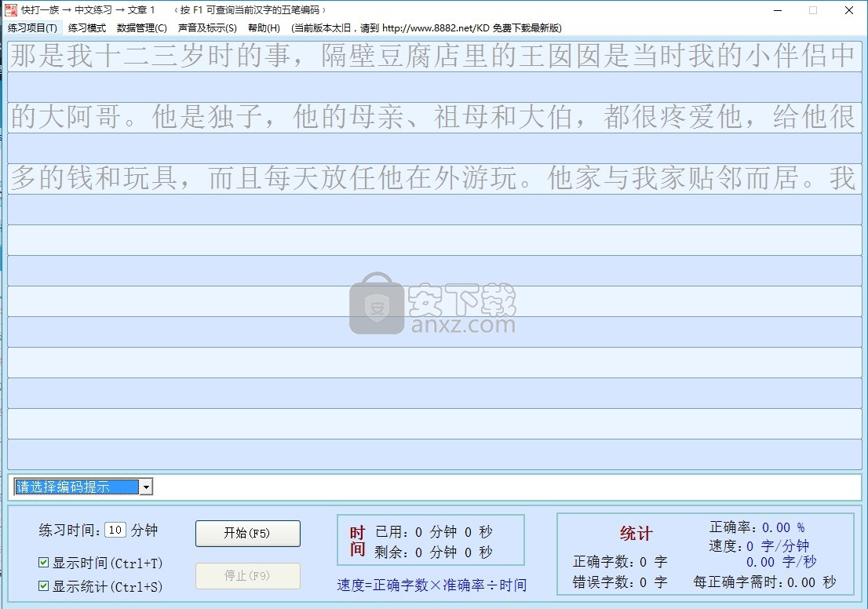Image resolution: width=868 pixels, height=609 pixels.
Task: Click the first text line starting 那是我十二三岁
Action: (434, 56)
